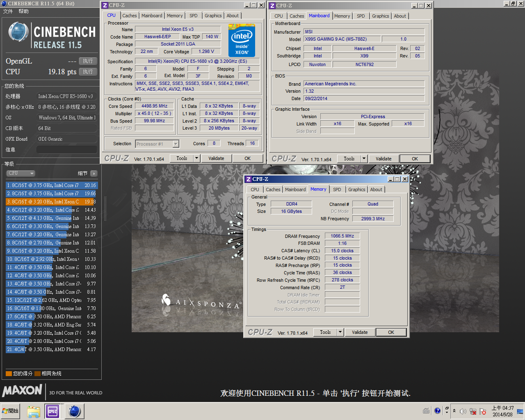Click the CINEBENCH sphere logo
The width and height of the screenshot is (525, 420).
click(x=18, y=32)
